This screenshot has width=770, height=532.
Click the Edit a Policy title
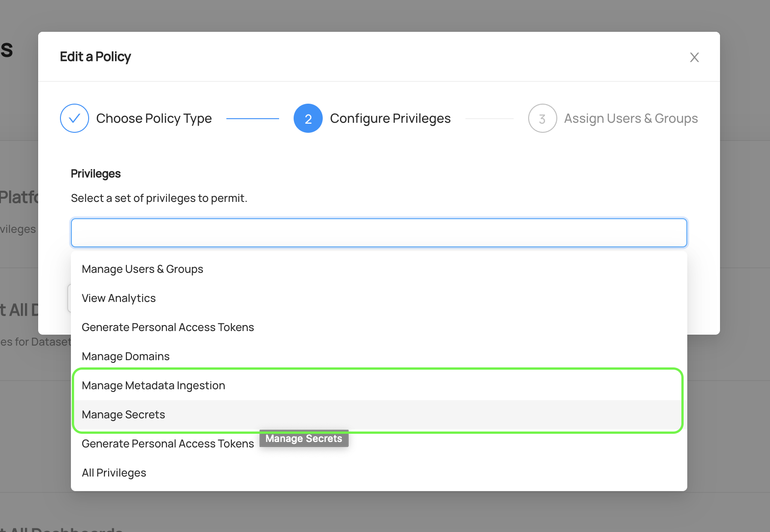[x=95, y=57]
